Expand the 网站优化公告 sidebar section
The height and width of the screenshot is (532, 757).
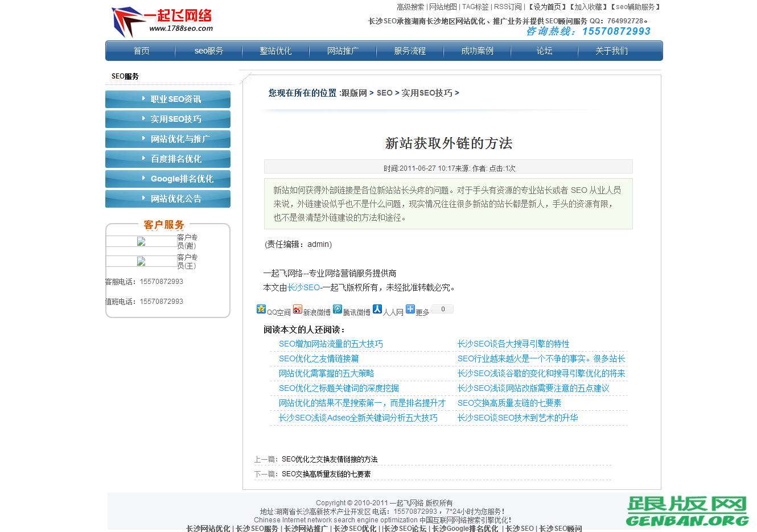pos(167,199)
